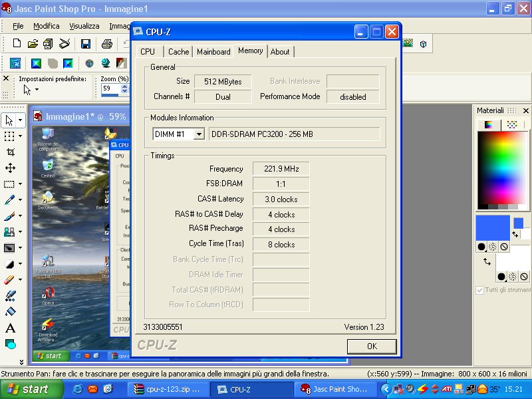The height and width of the screenshot is (399, 532).
Task: Expand the Dropper tool flyout arrow
Action: pyautogui.click(x=21, y=200)
